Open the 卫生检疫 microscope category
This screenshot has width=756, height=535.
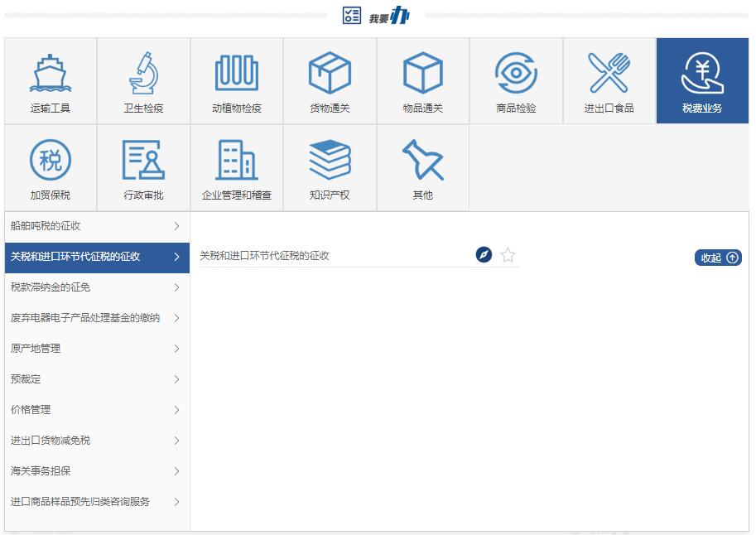point(143,74)
